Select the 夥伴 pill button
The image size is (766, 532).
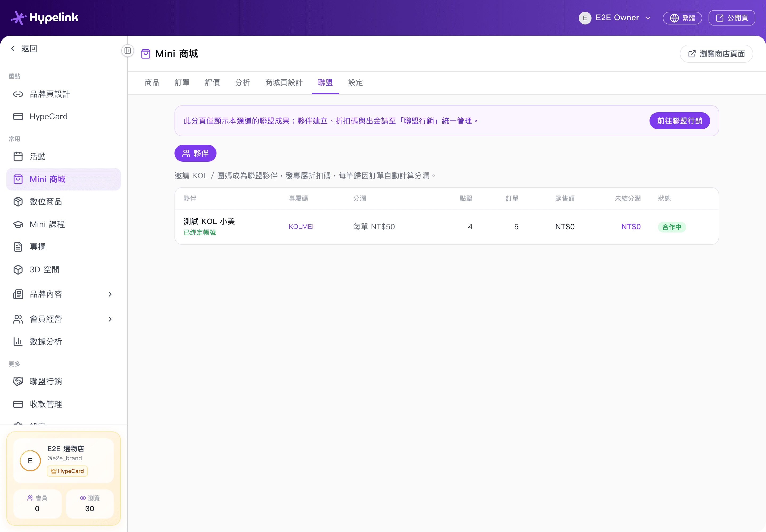point(195,153)
